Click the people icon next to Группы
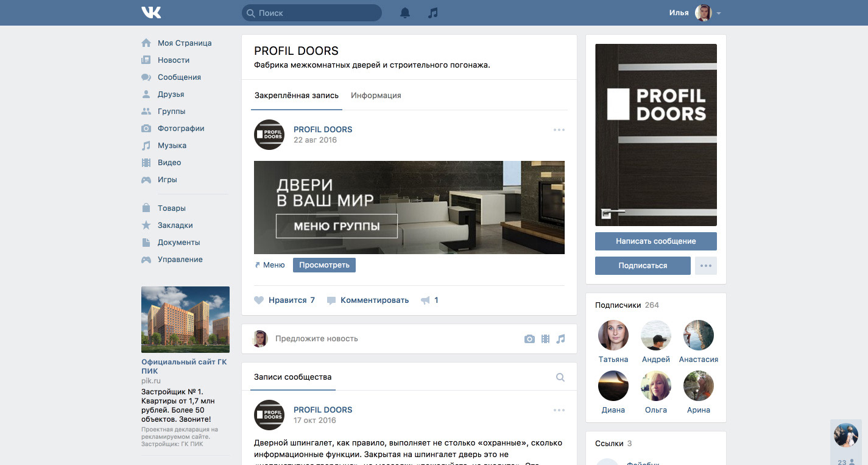868x465 pixels. [x=146, y=112]
